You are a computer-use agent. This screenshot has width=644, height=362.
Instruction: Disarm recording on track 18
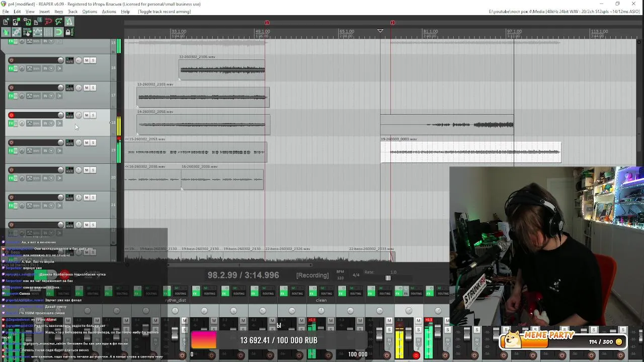11,115
